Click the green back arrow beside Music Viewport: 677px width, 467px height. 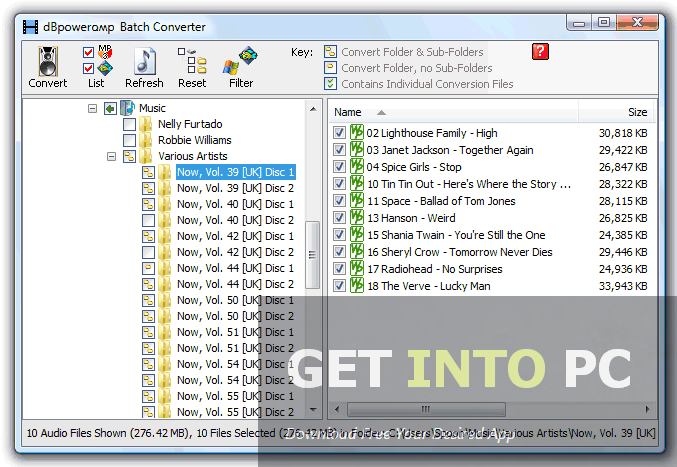pos(110,108)
